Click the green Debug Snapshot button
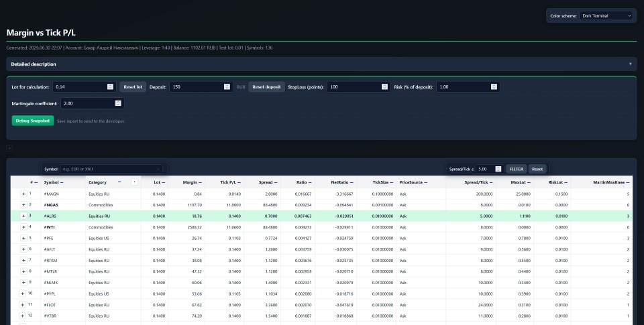This screenshot has width=644, height=325. (33, 121)
